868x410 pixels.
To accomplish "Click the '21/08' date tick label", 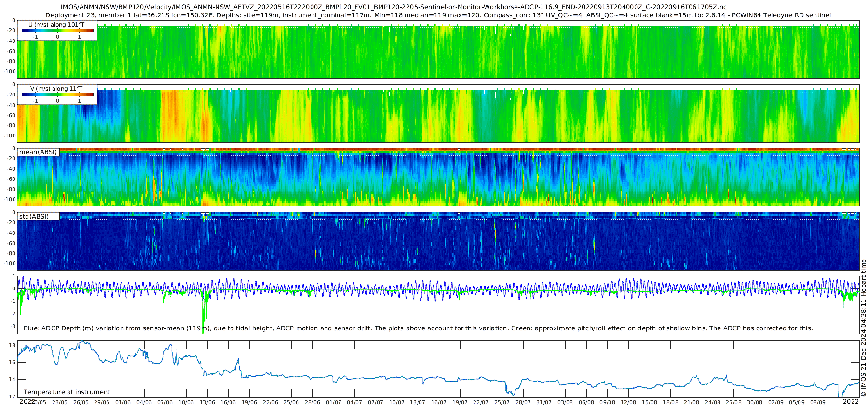I will pos(692,402).
